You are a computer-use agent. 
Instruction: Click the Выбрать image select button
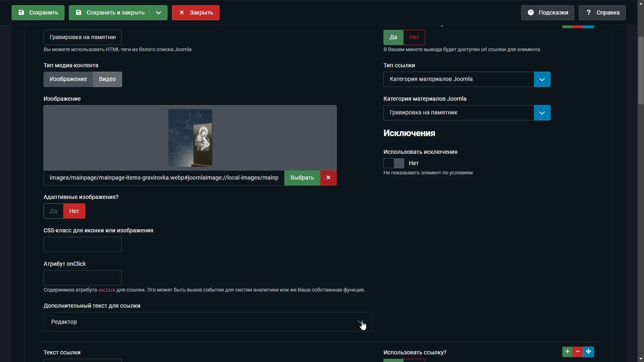point(302,178)
